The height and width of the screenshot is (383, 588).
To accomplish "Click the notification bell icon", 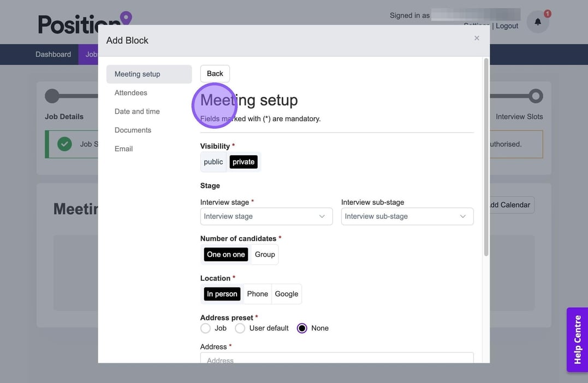I will 538,22.
